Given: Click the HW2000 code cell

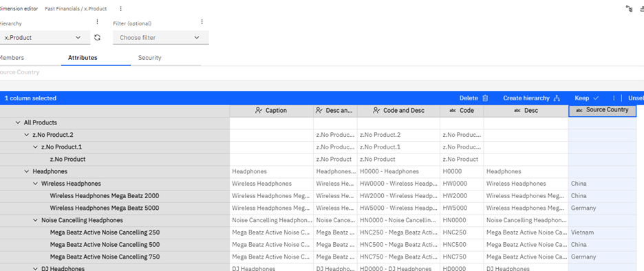Looking at the screenshot, I should click(x=462, y=196).
